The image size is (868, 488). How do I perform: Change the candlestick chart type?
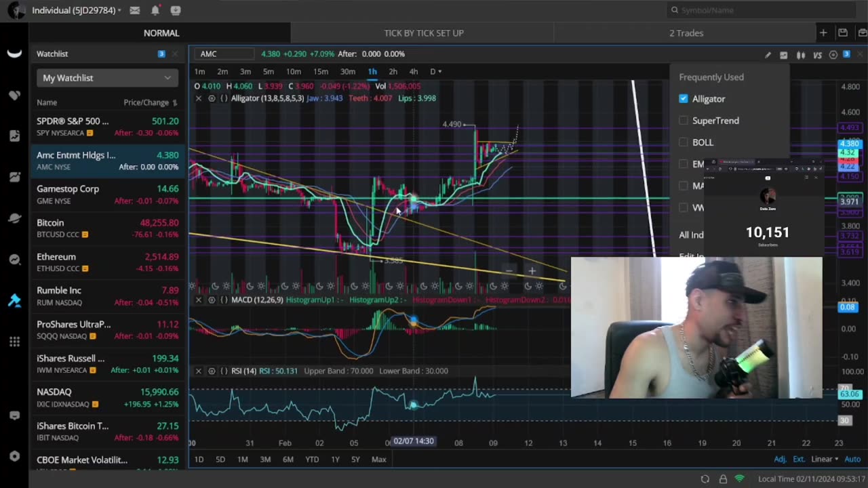click(x=801, y=55)
